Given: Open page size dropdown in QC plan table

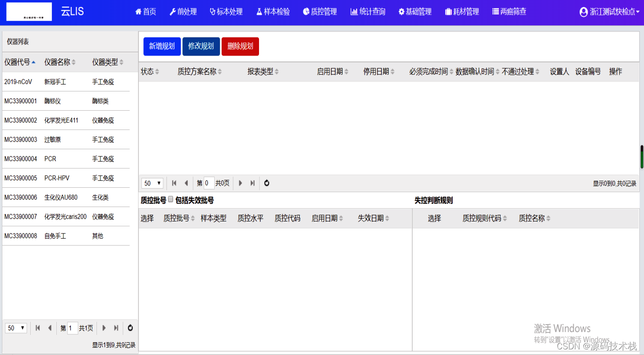Looking at the screenshot, I should (153, 183).
